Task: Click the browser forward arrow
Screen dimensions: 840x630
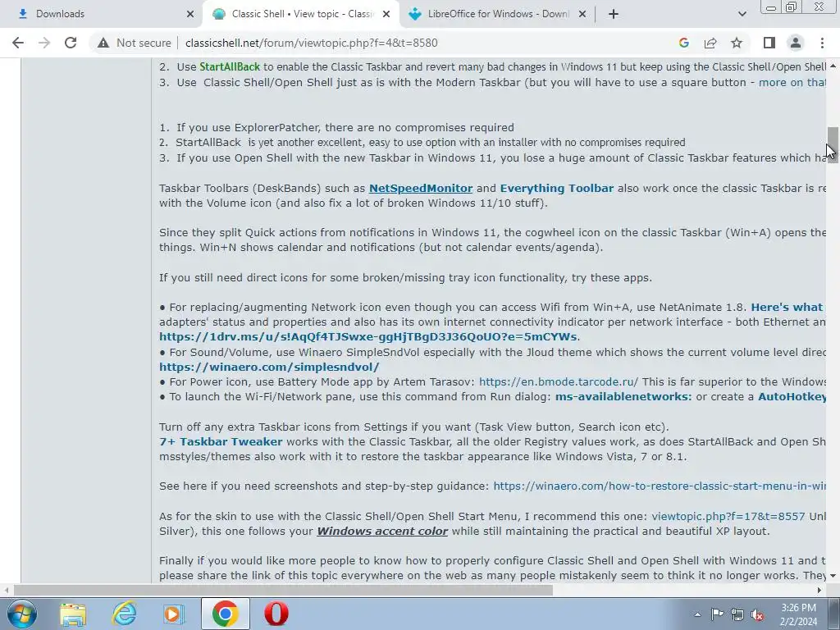Action: [44, 43]
